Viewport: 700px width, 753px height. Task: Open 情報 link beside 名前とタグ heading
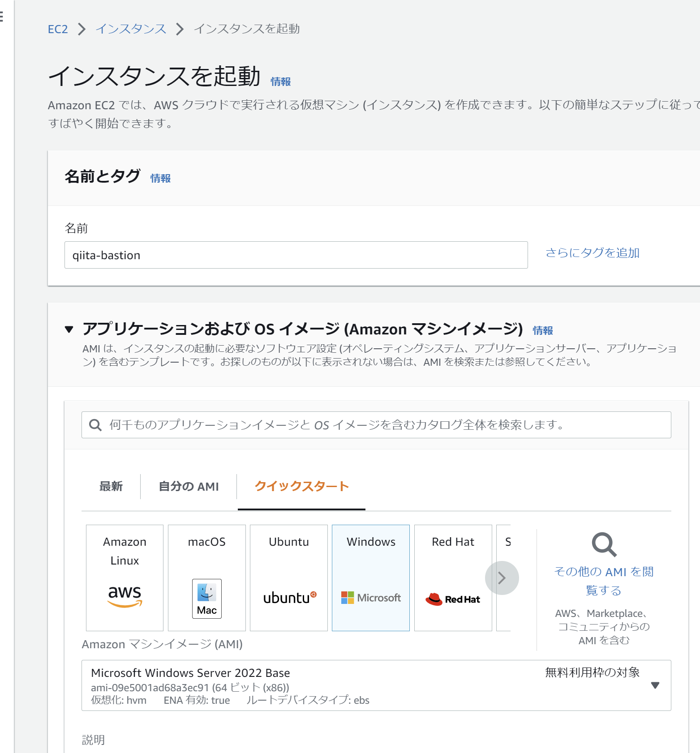pos(160,178)
